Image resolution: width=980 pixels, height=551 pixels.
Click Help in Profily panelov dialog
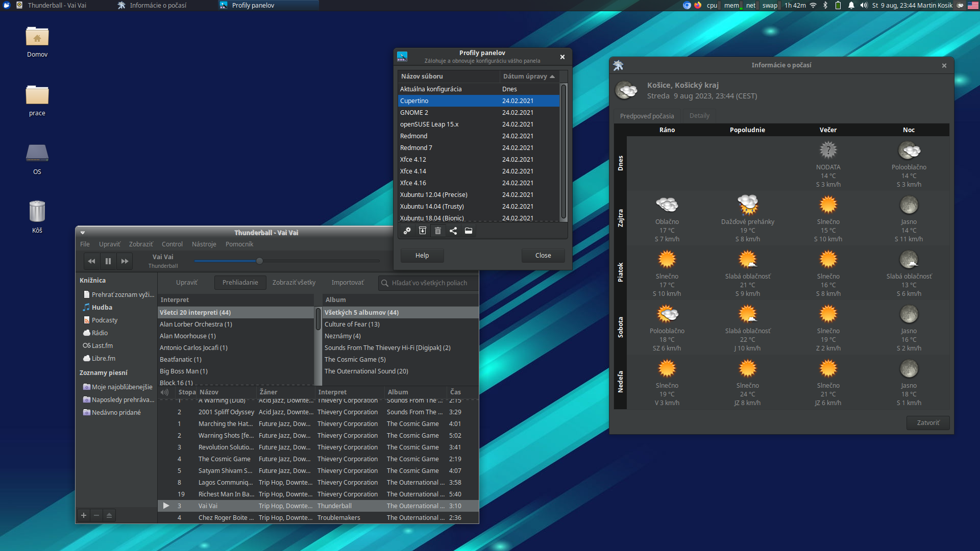pos(422,256)
